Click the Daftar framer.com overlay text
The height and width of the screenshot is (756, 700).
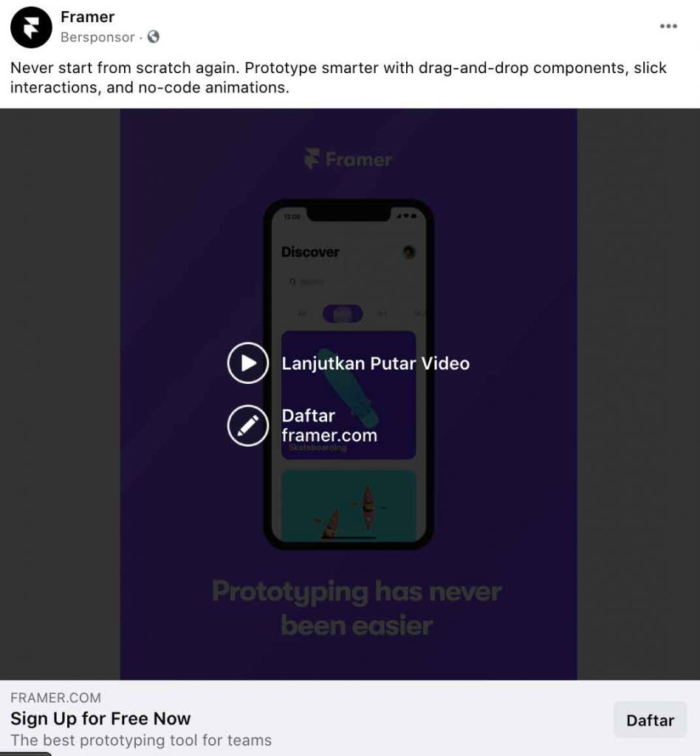pyautogui.click(x=330, y=426)
